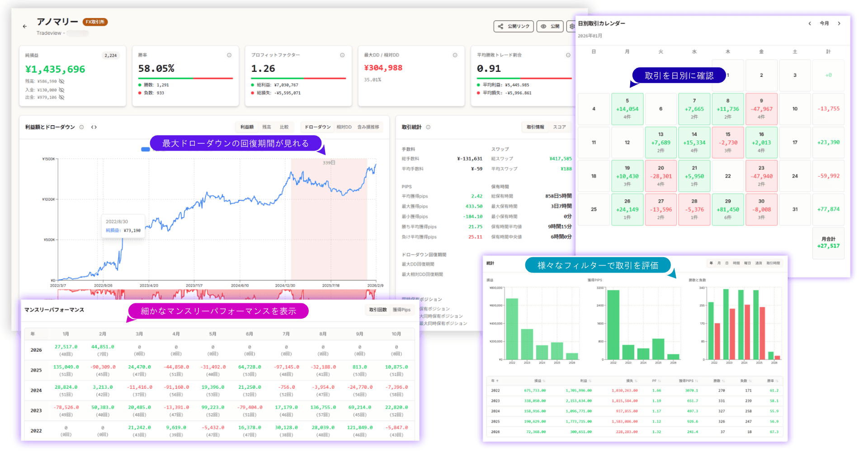Open the 公開リンク share button
Screen dimensions: 868x452
(x=514, y=27)
